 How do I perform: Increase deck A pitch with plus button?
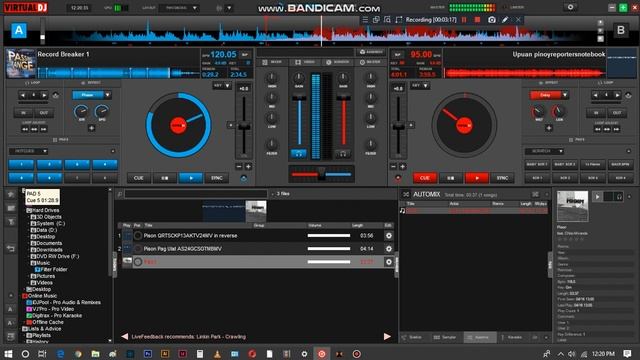[x=248, y=167]
